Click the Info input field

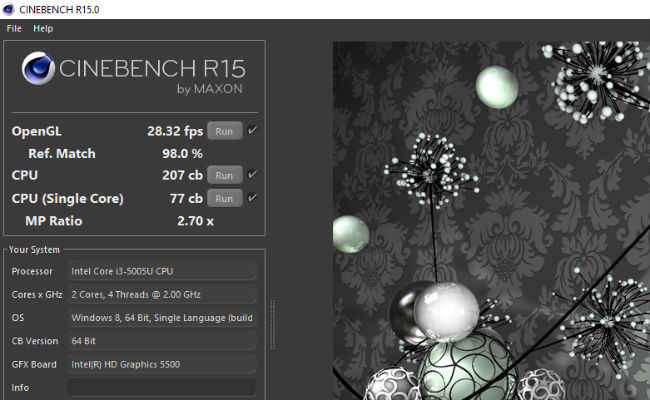[162, 388]
